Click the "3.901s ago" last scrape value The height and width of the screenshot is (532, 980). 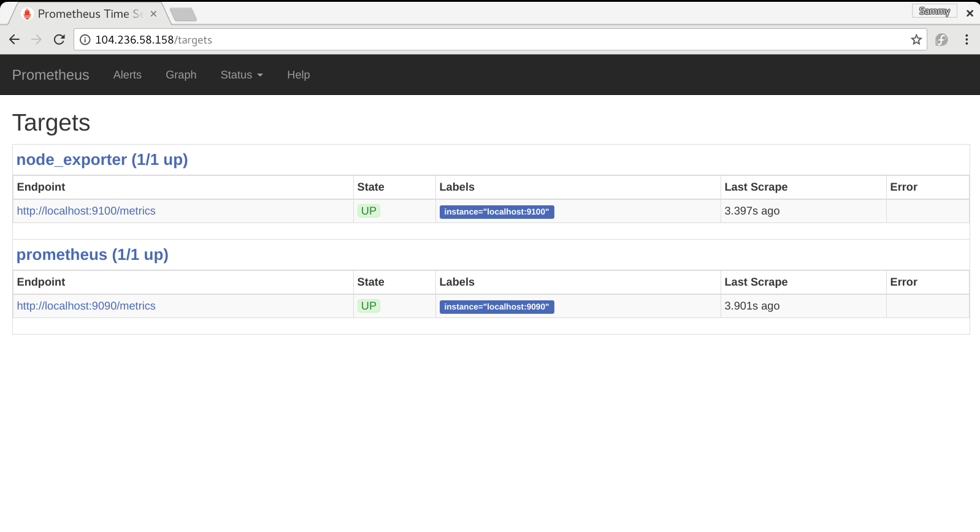pyautogui.click(x=752, y=306)
